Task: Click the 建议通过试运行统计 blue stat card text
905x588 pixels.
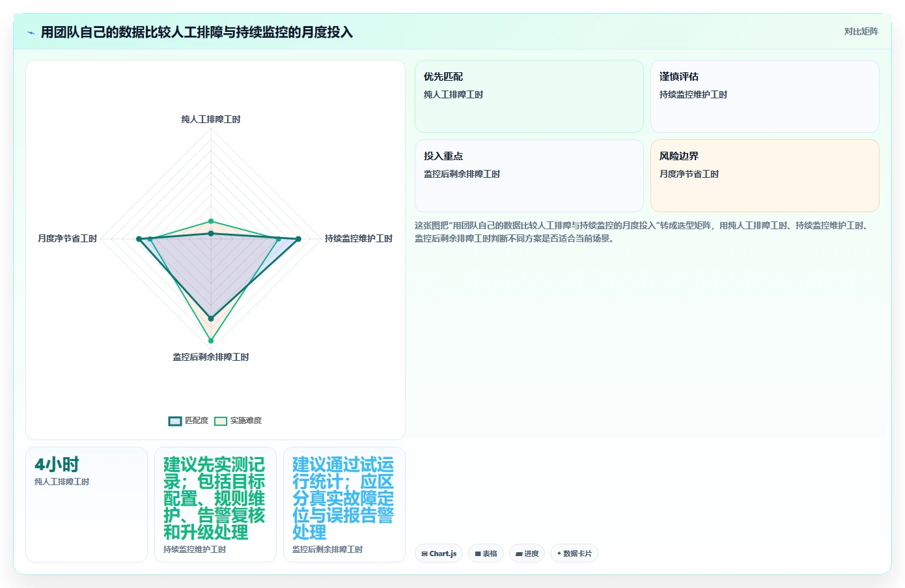Action: (343, 498)
